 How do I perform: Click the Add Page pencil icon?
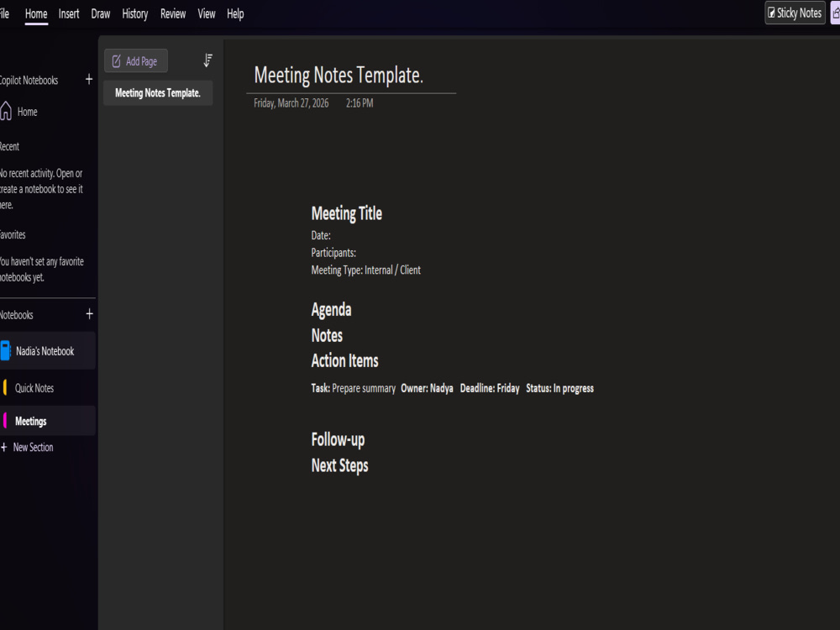116,61
